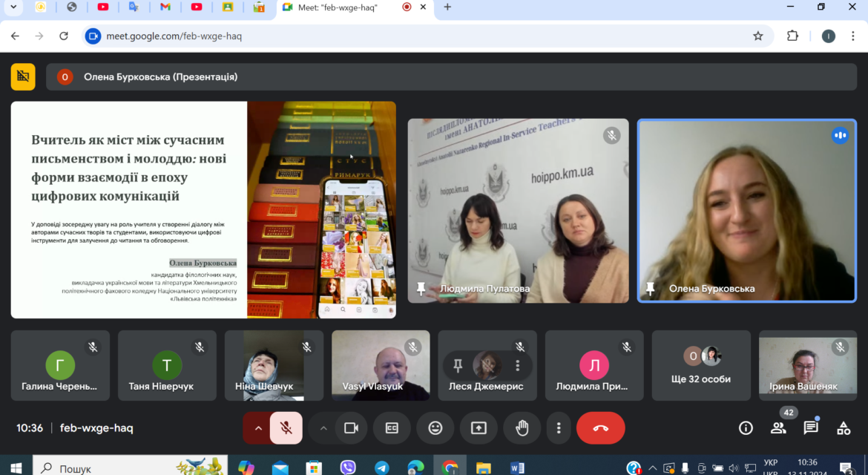The height and width of the screenshot is (475, 868).
Task: Open the activities shapes icon
Action: tap(844, 428)
